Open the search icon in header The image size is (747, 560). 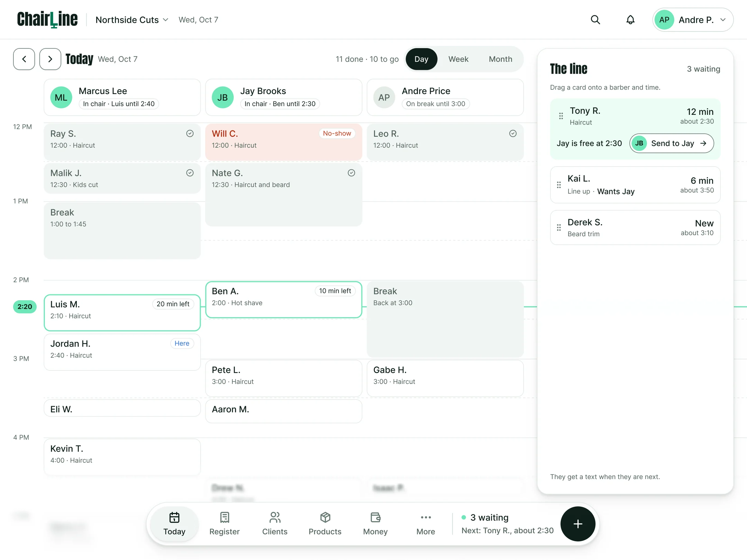pyautogui.click(x=595, y=20)
